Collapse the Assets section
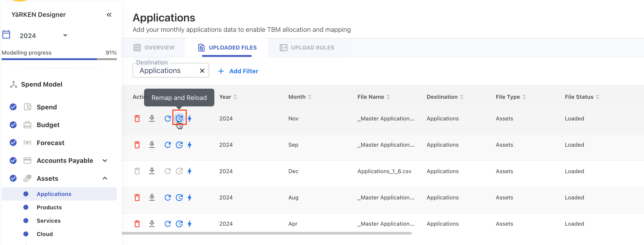Image resolution: width=644 pixels, height=245 pixels. point(105,178)
